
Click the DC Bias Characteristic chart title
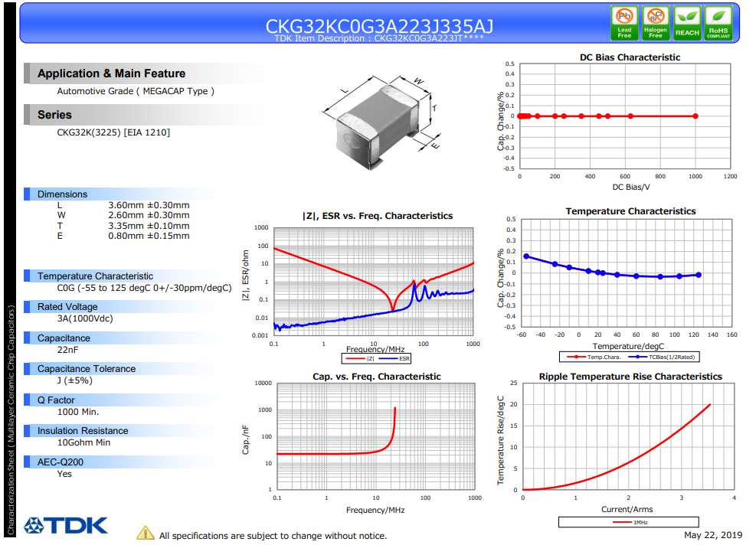coord(630,57)
